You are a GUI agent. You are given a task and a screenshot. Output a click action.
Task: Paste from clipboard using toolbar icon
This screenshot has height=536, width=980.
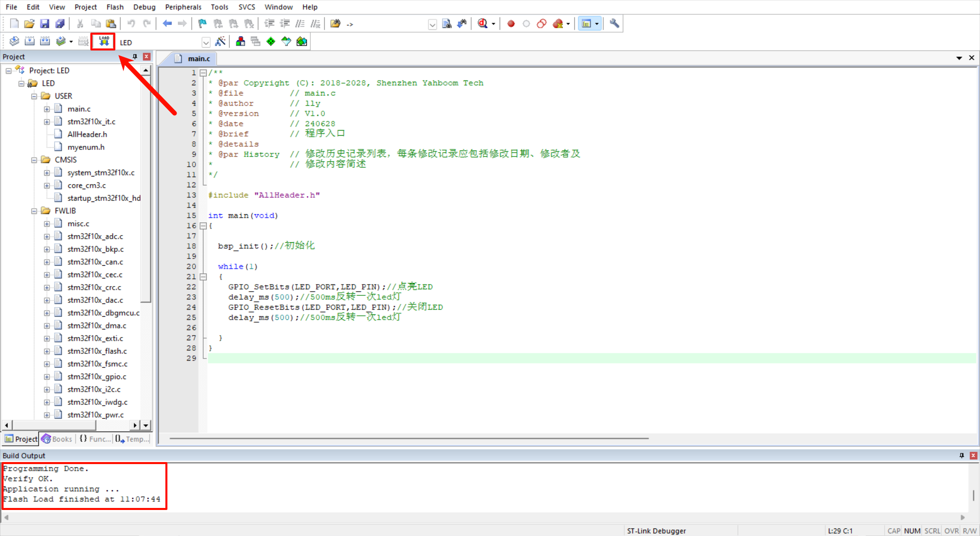tap(111, 23)
